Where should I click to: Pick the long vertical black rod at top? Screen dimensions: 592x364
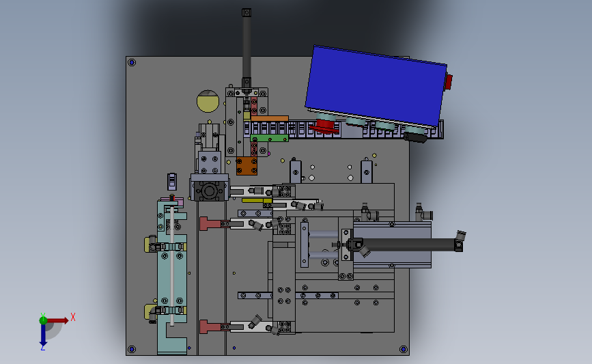click(x=246, y=47)
